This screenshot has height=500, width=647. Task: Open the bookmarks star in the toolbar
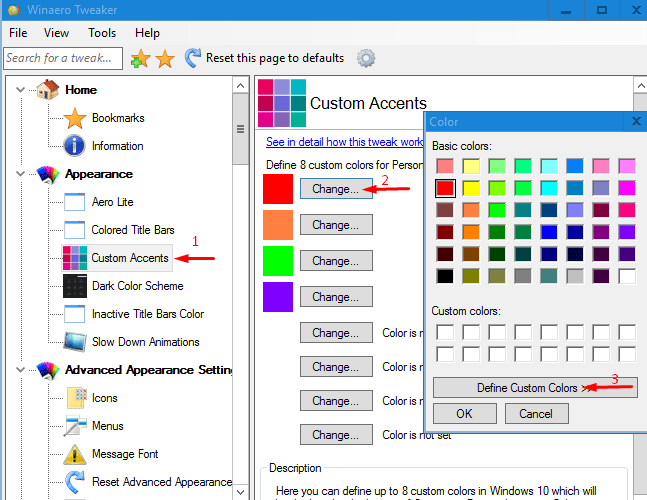click(165, 58)
